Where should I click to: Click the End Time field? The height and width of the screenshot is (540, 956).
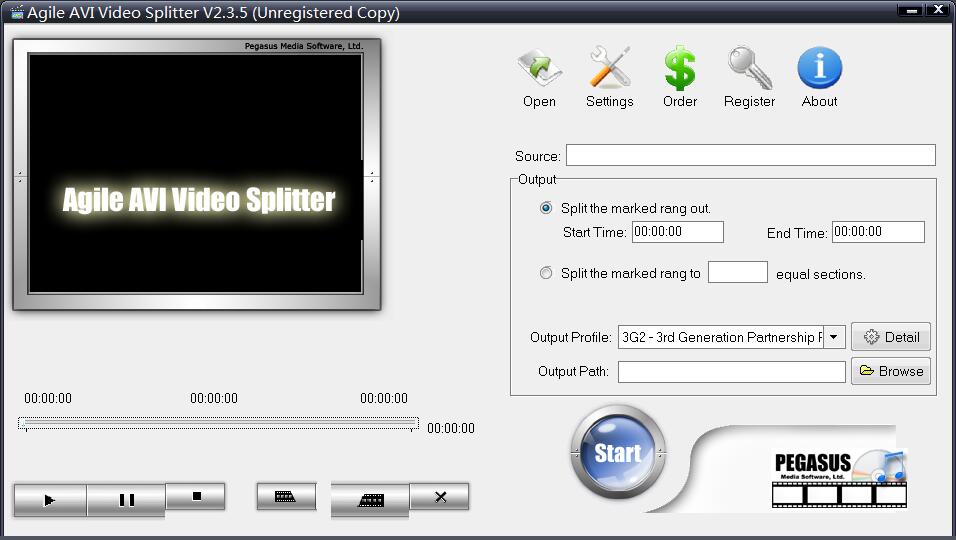click(878, 232)
